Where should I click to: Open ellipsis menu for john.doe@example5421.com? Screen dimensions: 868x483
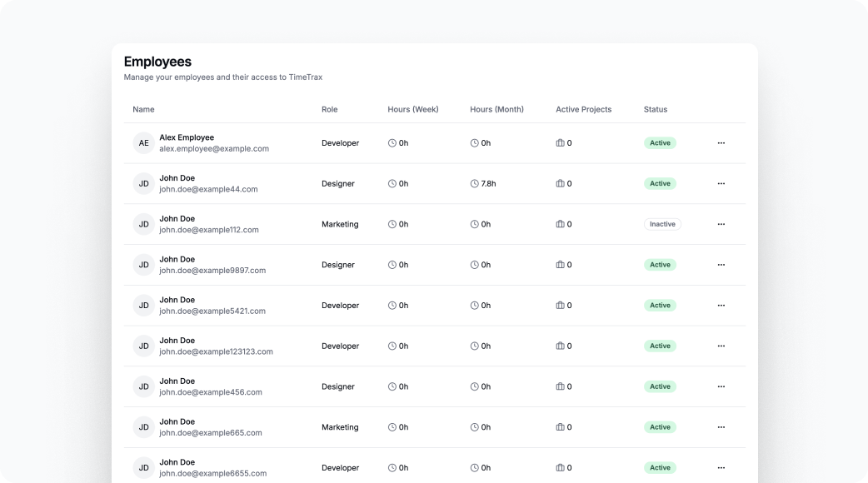point(721,306)
